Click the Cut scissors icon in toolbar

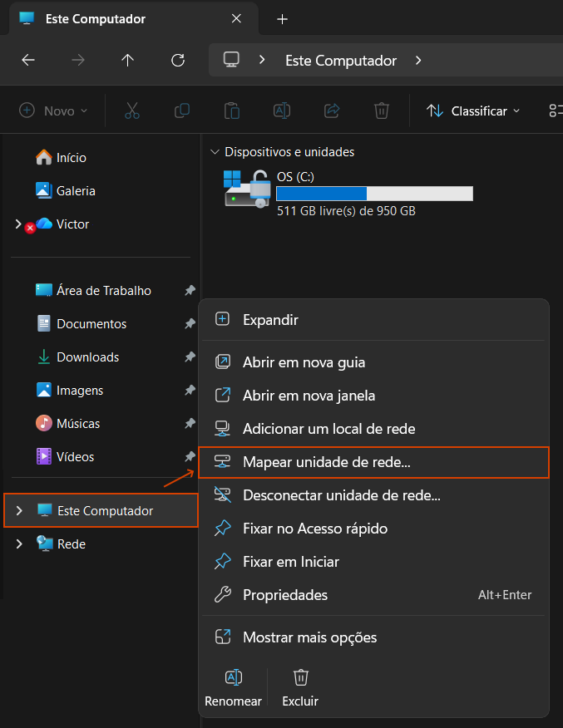click(x=132, y=111)
